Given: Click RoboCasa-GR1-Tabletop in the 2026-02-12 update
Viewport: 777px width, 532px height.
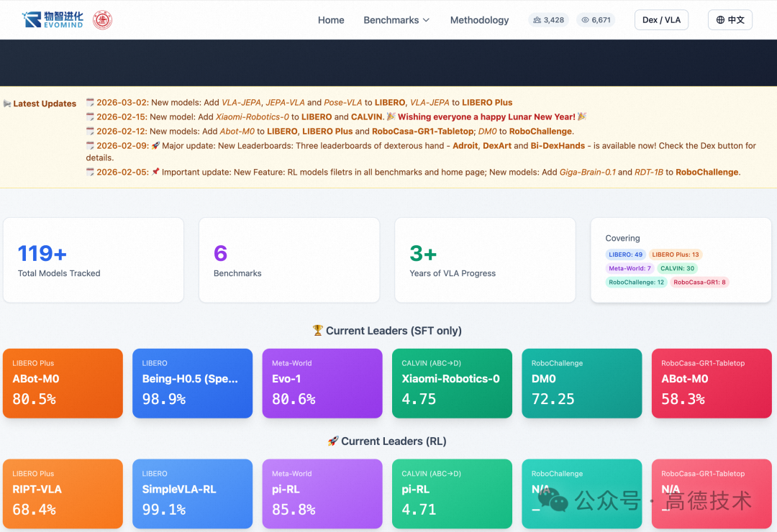Looking at the screenshot, I should pos(423,132).
